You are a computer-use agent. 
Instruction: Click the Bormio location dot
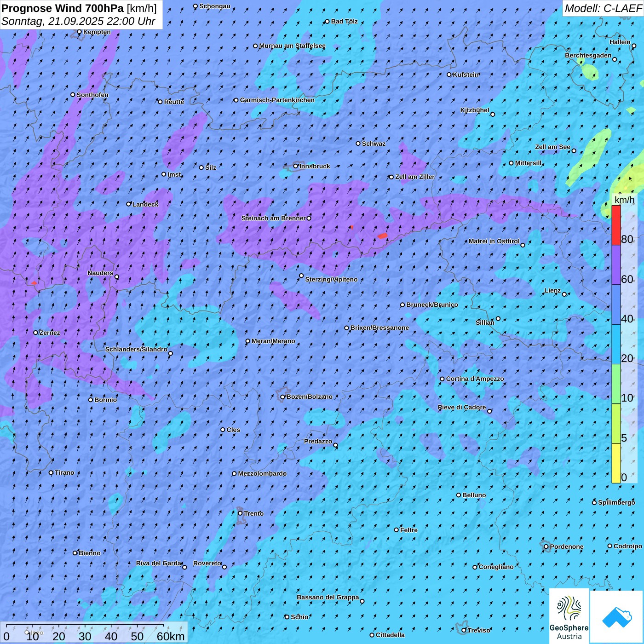91,400
